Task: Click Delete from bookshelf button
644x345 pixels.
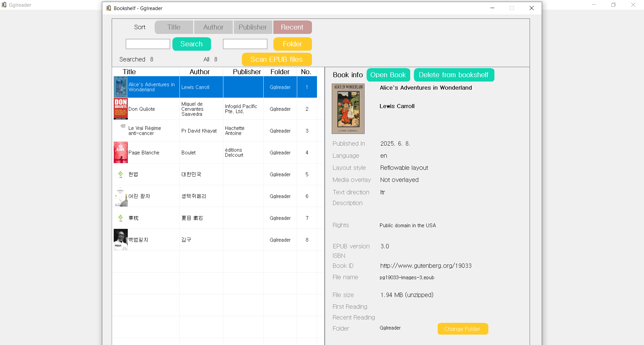Action: tap(453, 75)
